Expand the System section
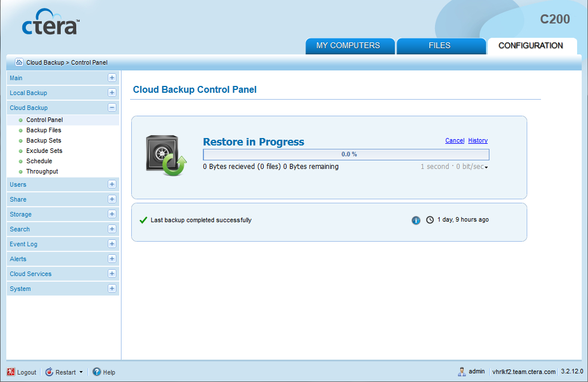 (x=112, y=288)
